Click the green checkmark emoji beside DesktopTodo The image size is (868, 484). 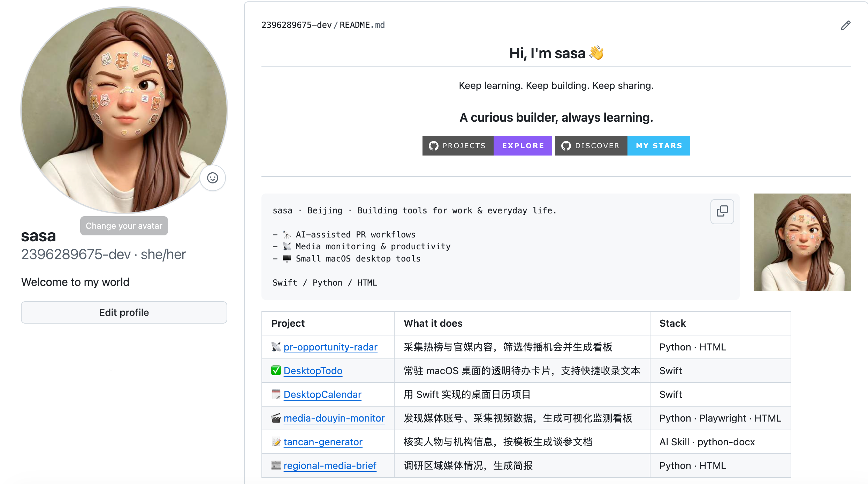276,371
